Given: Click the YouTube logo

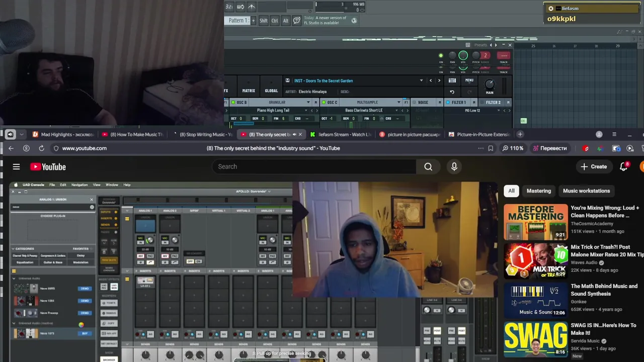Looking at the screenshot, I should coord(48,167).
